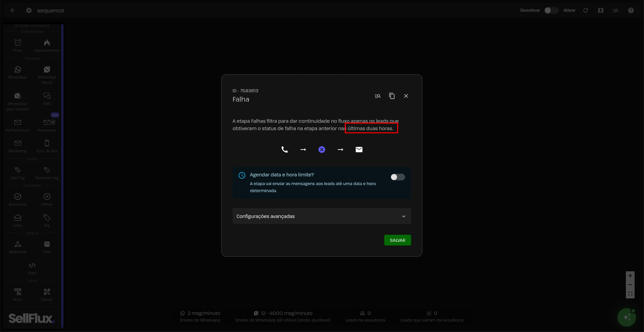The width and height of the screenshot is (644, 332).
Task: Click the refresh icon in top bar
Action: 586,10
